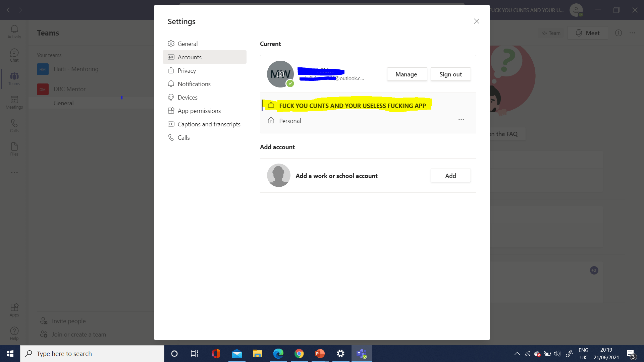This screenshot has height=362, width=644.
Task: Open profile avatar in title bar
Action: point(576,10)
